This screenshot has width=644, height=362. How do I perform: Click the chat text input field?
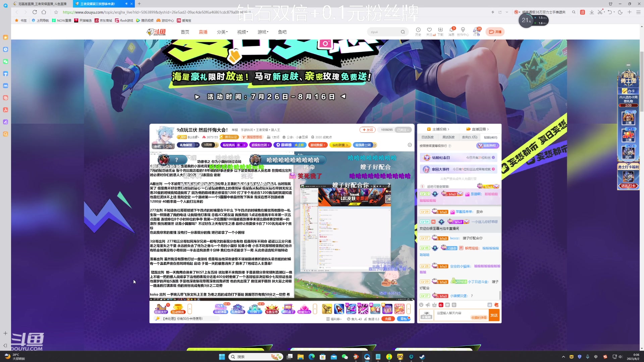coord(461,315)
